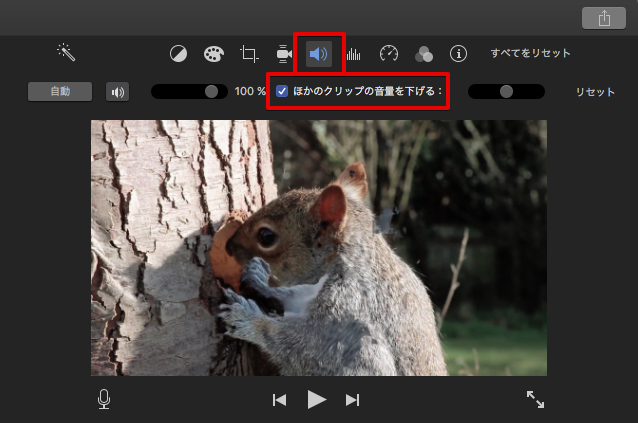The width and height of the screenshot is (638, 423).
Task: Show the clip information panel
Action: (458, 54)
